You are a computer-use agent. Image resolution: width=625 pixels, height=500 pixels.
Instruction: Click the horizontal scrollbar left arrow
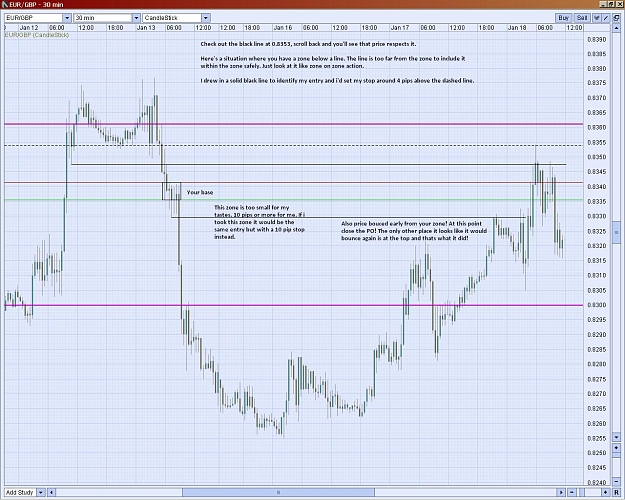51,492
